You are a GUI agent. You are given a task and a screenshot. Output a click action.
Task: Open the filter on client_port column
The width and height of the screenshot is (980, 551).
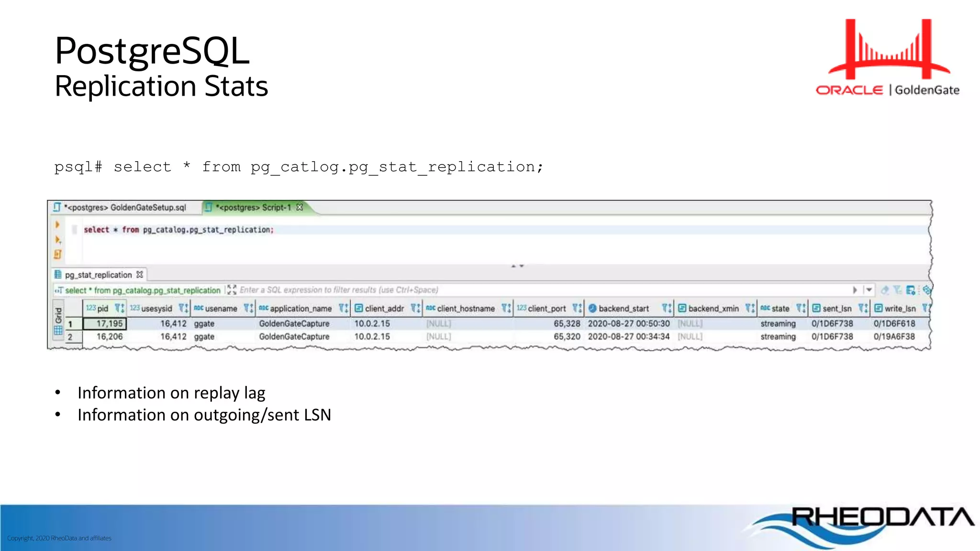coord(577,309)
